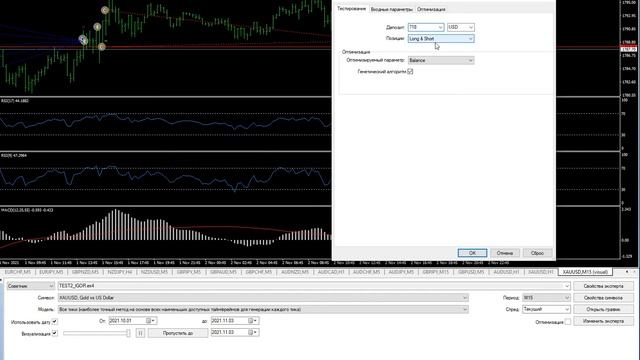Image resolution: width=640 pixels, height=360 pixels.
Task: Open the Balance optimized parameter dropdown
Action: [441, 60]
